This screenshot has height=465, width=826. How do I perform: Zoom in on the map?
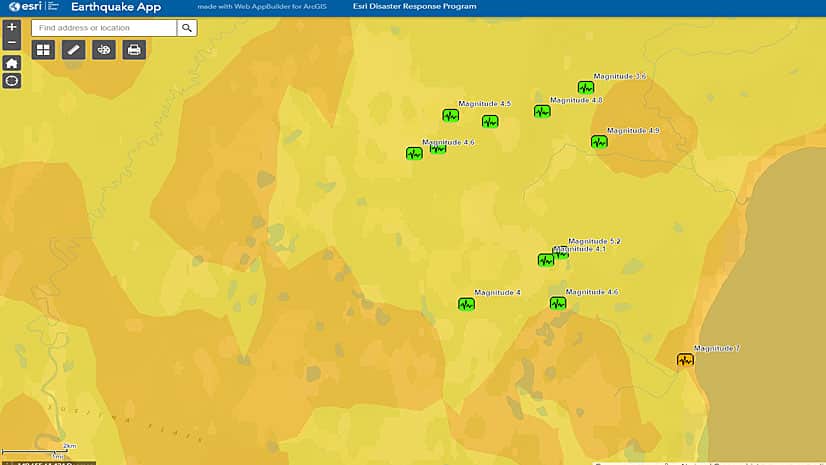[x=12, y=27]
